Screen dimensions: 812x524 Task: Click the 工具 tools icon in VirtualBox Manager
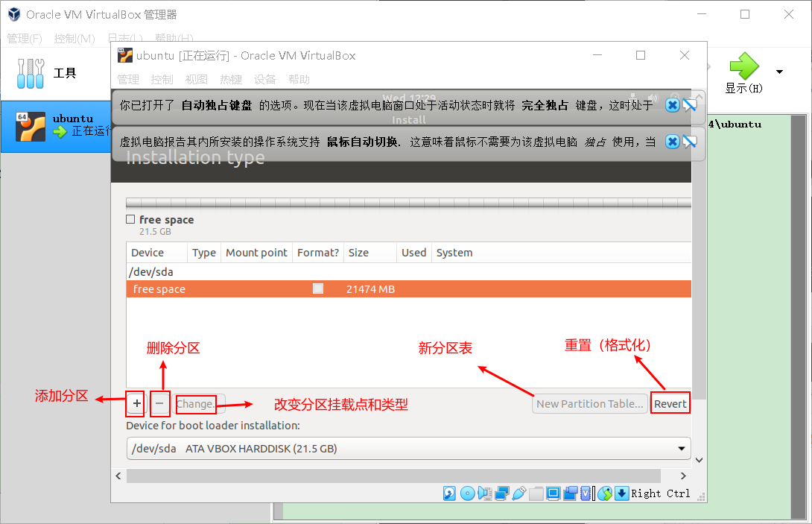(31, 73)
